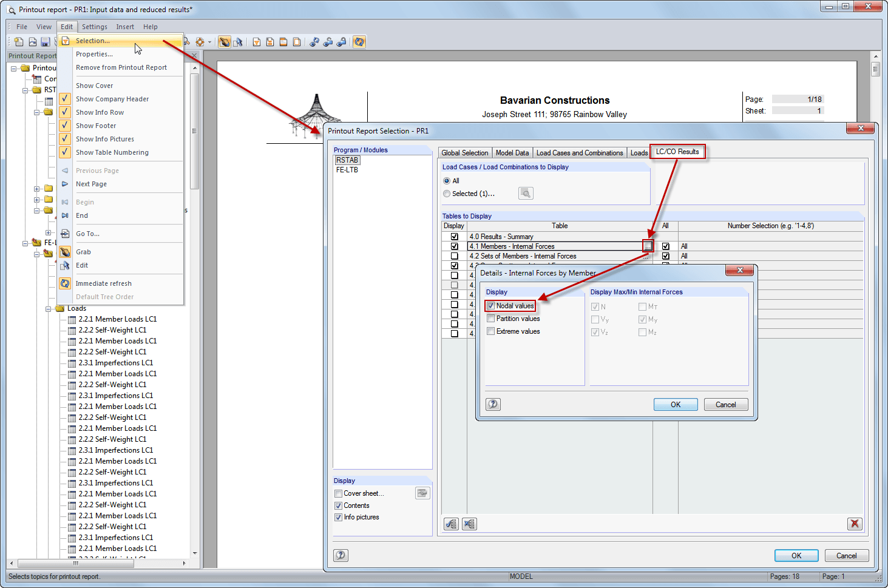
Task: Toggle the Nodal values checkbox
Action: pyautogui.click(x=490, y=306)
